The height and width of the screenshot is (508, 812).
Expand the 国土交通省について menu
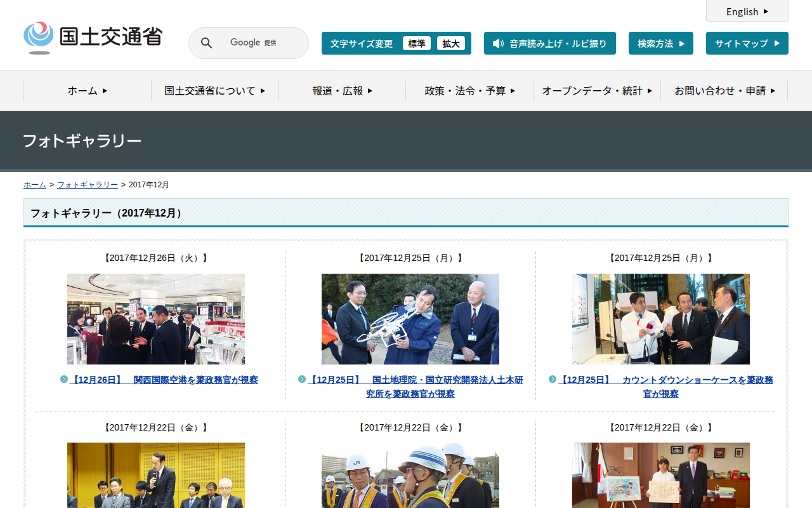point(215,91)
